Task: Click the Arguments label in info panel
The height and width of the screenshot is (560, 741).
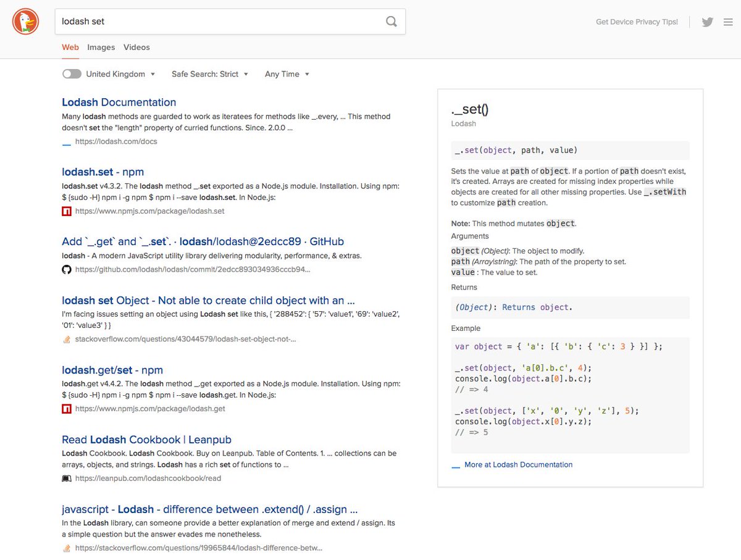Action: [470, 236]
